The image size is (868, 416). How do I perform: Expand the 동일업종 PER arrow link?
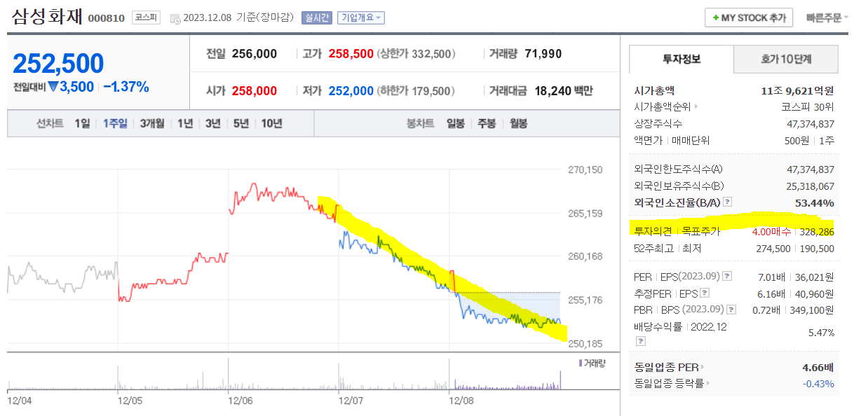670,367
